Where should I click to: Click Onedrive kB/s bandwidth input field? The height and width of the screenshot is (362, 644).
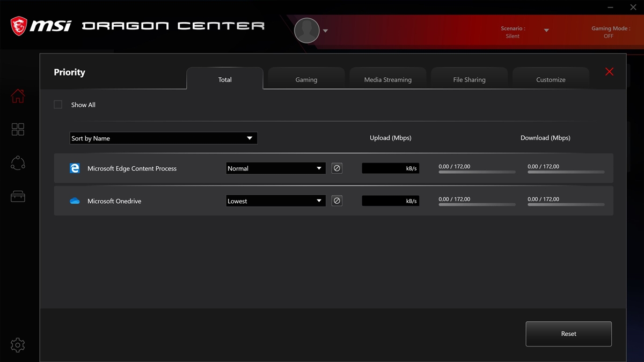pos(391,201)
